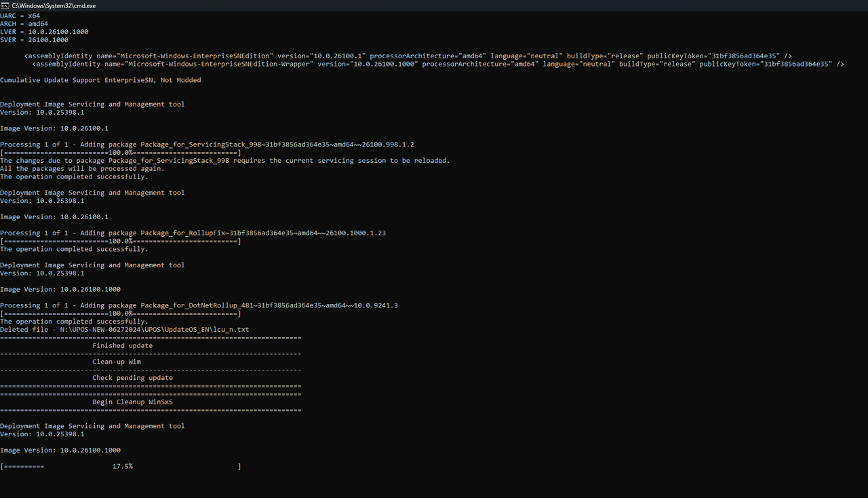
Task: Click the line 'ARCH = amd64'
Action: (24, 24)
